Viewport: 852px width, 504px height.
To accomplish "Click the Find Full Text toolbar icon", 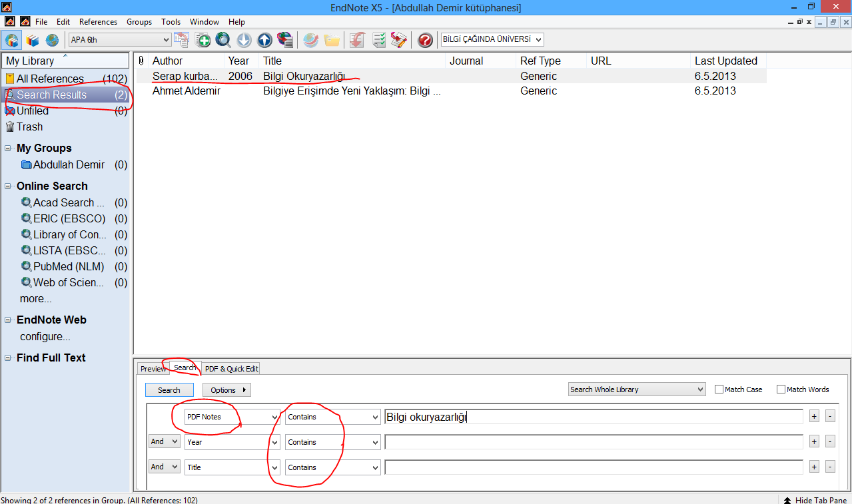I will click(285, 40).
